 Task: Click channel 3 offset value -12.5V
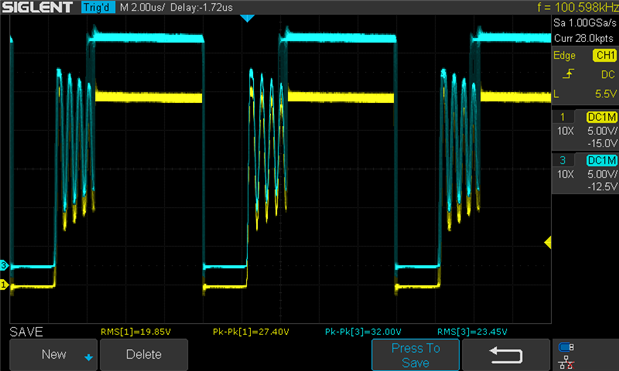(602, 186)
